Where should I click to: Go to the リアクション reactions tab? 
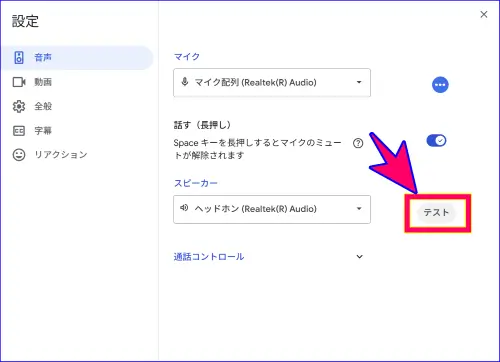pyautogui.click(x=77, y=155)
